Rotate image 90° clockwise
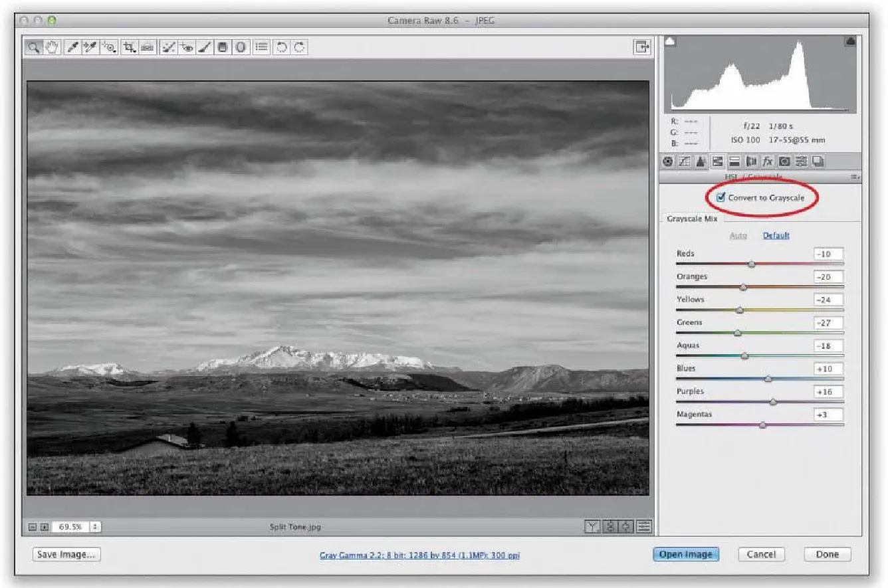The height and width of the screenshot is (588, 888). 300,47
